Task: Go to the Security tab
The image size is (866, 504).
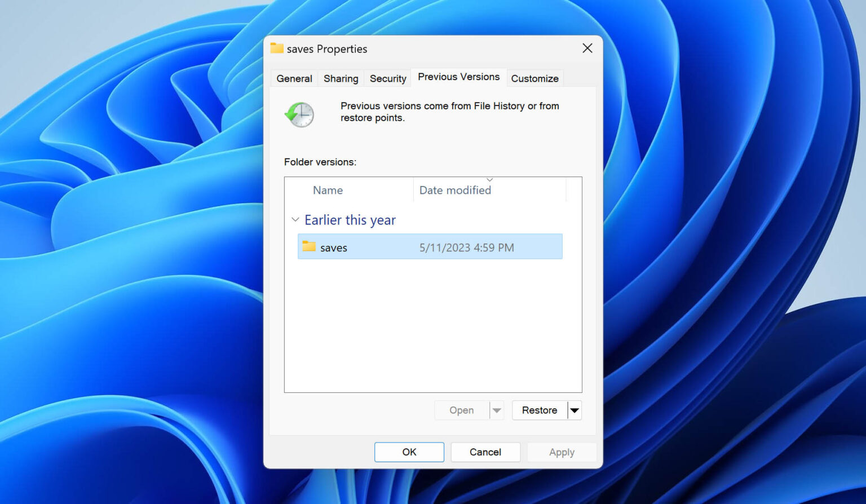Action: pyautogui.click(x=387, y=78)
